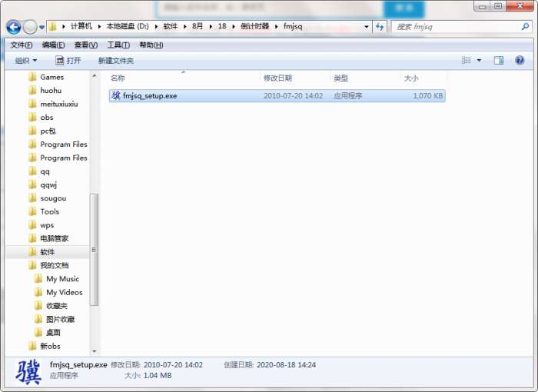Open the 查看(V) menu

coord(86,45)
